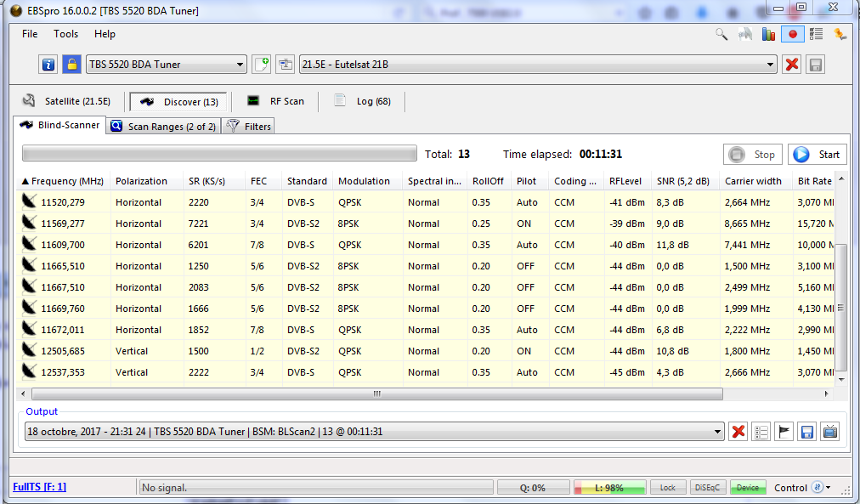The image size is (860, 504).
Task: Click the TV icon in Output panel
Action: 829,432
